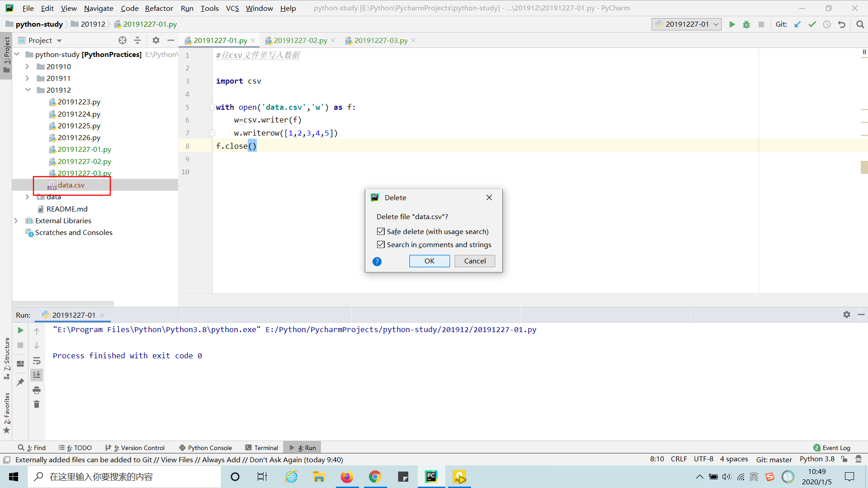Commit changes with the Git checkmark icon
Screen dimensions: 868x488
tap(812, 24)
